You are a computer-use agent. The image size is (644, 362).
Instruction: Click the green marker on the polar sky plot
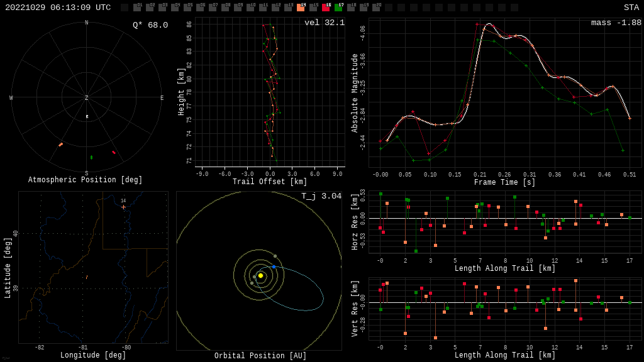[92, 157]
